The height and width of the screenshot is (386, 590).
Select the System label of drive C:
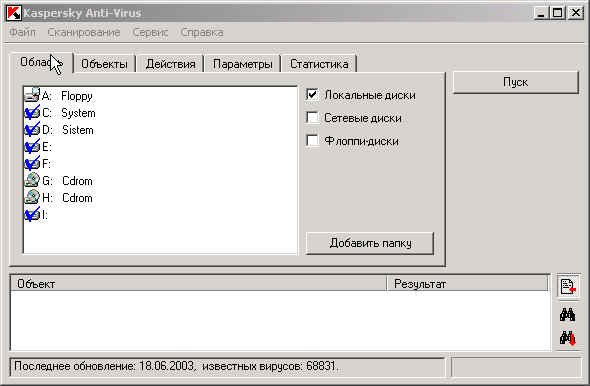(x=78, y=113)
